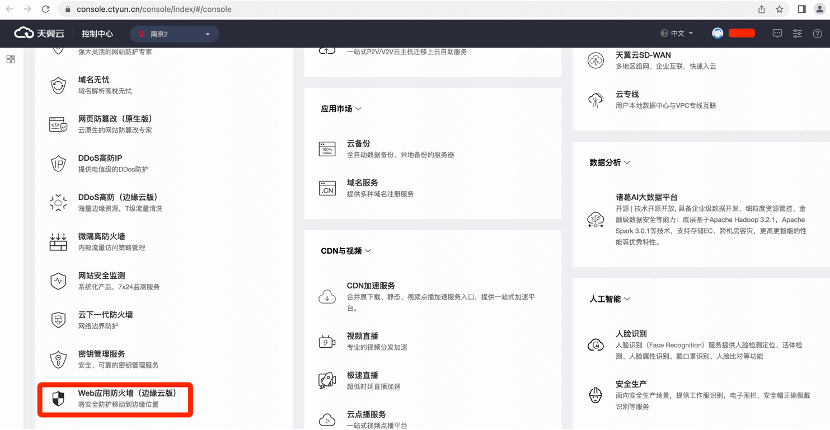Go back with the browser back arrow
The image size is (830, 430).
(x=10, y=9)
